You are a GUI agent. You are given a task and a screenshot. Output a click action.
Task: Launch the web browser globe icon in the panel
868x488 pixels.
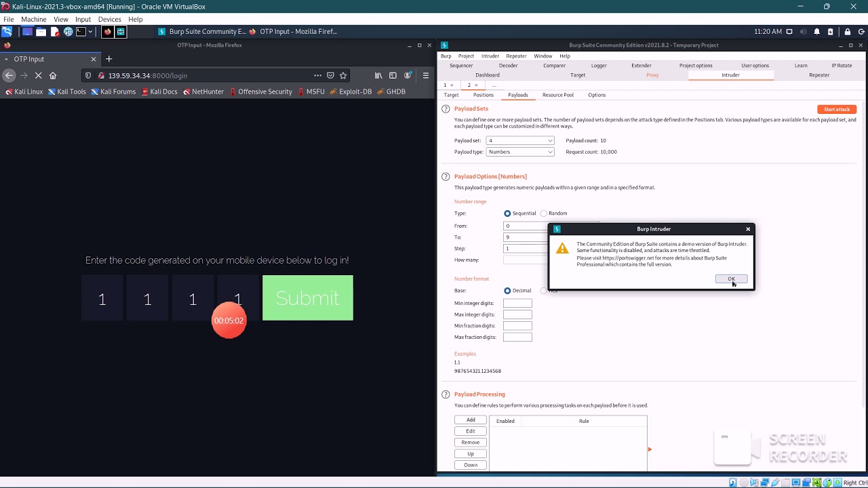68,31
